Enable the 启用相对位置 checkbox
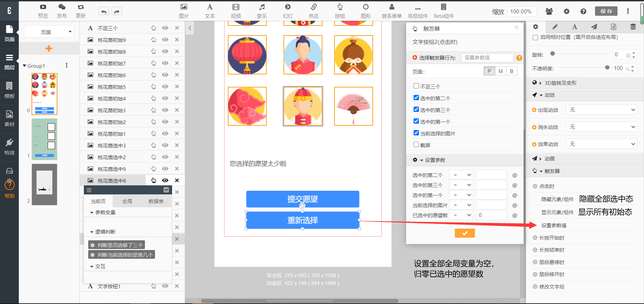This screenshot has height=304, width=644. (x=535, y=38)
